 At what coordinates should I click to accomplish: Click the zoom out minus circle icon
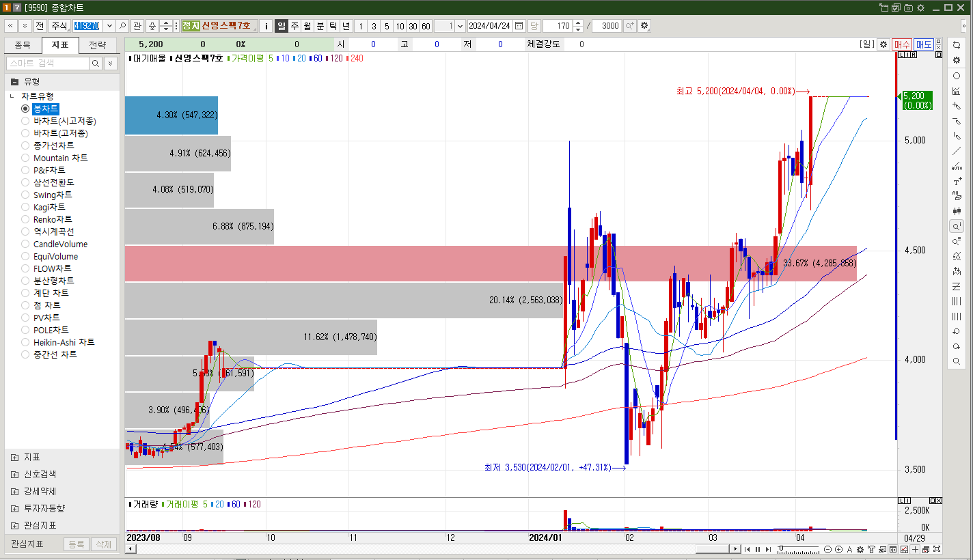tap(827, 549)
